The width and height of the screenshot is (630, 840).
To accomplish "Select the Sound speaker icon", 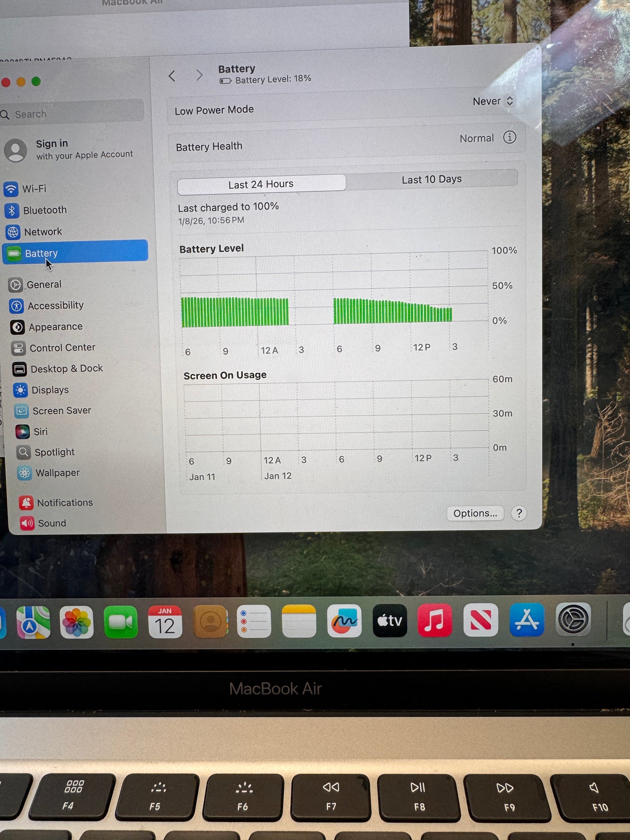I will [27, 523].
